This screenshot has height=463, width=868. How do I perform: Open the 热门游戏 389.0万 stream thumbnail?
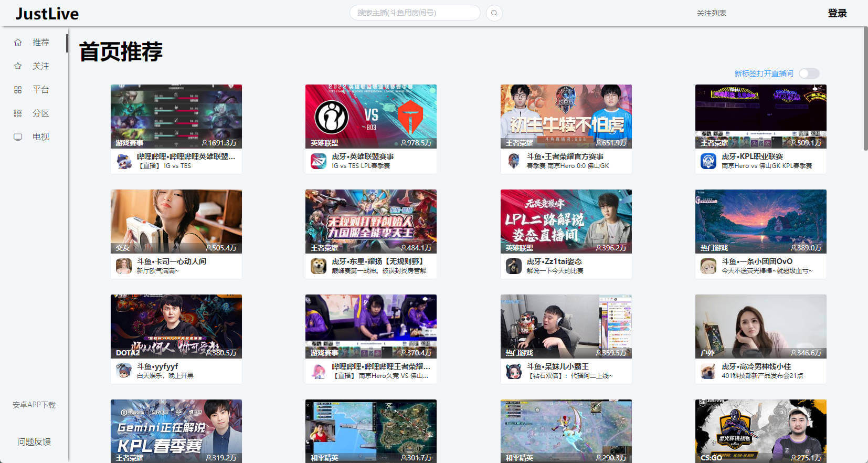[x=761, y=222]
